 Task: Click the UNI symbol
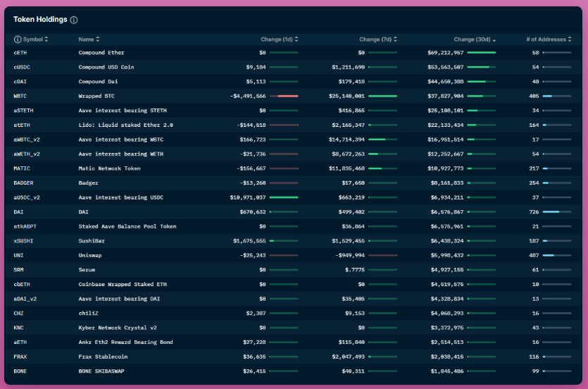18,255
